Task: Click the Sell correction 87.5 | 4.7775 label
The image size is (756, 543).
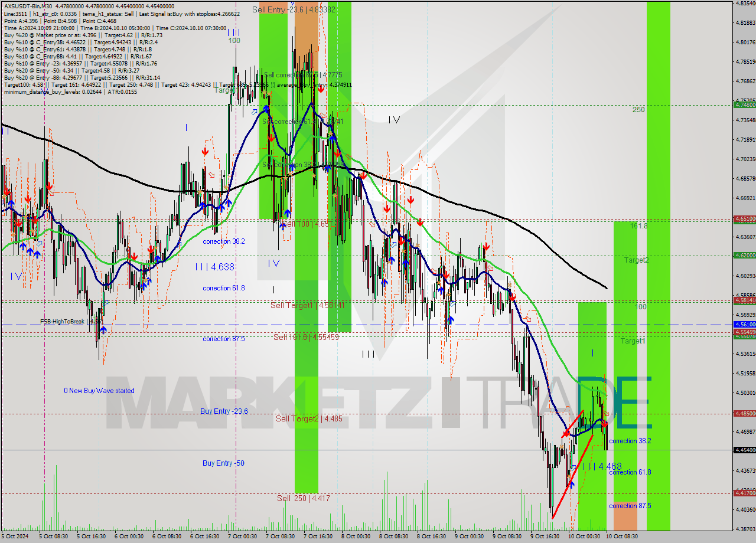Action: coord(303,75)
